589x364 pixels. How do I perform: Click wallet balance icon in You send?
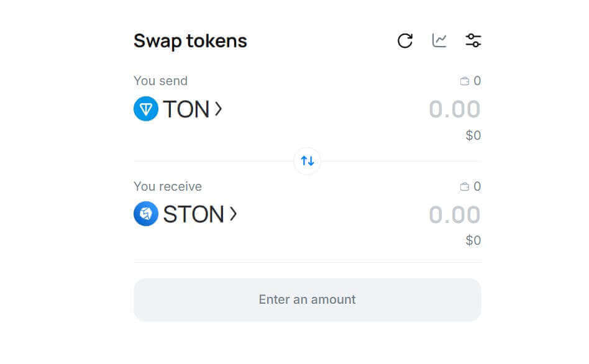pyautogui.click(x=464, y=81)
